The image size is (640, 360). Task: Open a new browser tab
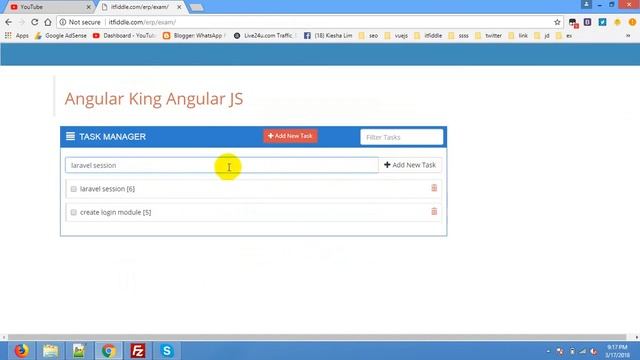197,7
